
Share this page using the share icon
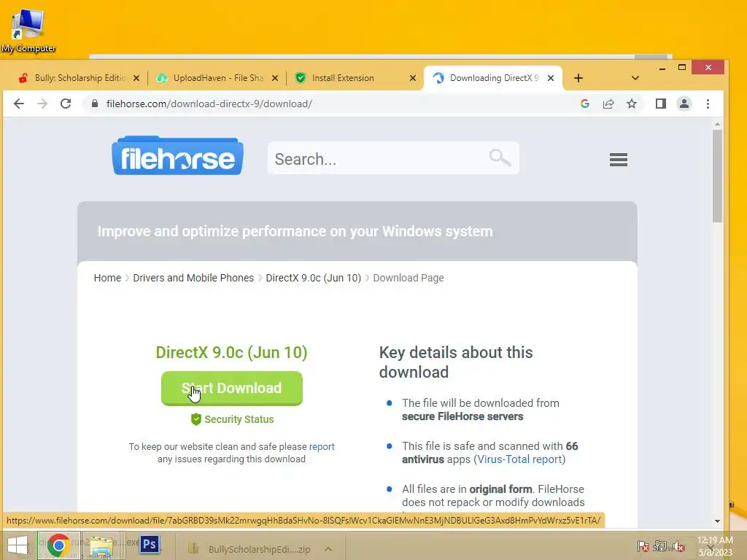pos(608,104)
